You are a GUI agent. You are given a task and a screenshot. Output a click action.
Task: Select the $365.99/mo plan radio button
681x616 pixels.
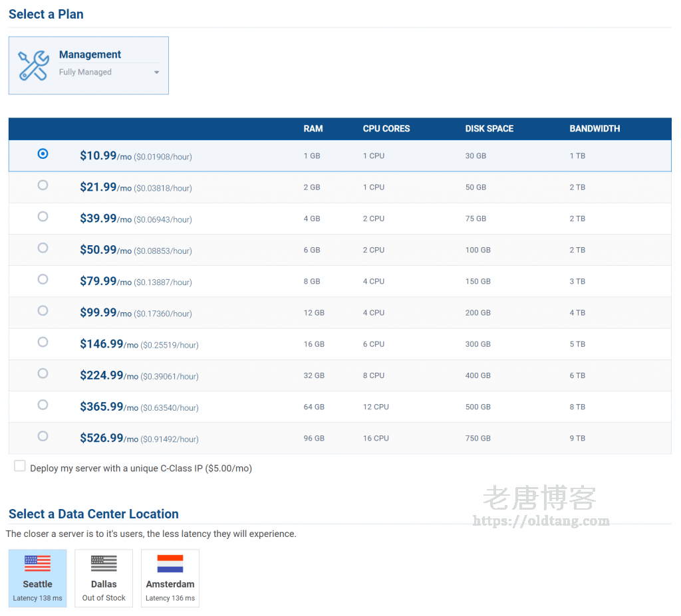[43, 405]
